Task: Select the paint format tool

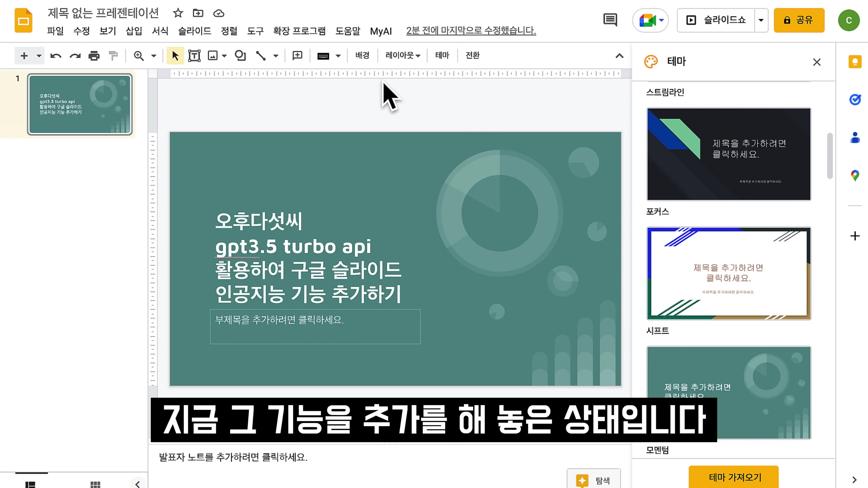Action: pyautogui.click(x=113, y=56)
